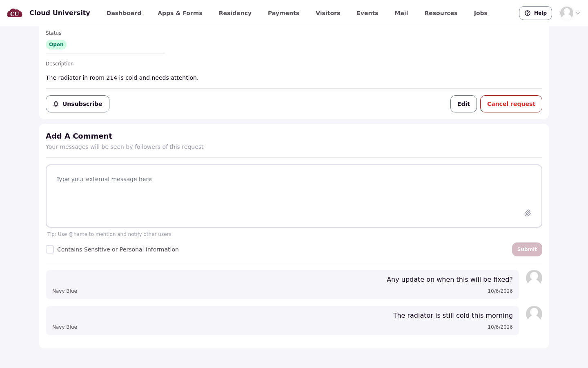588x368 pixels.
Task: Click the 'Add A Comment' heading
Action: coord(79,136)
